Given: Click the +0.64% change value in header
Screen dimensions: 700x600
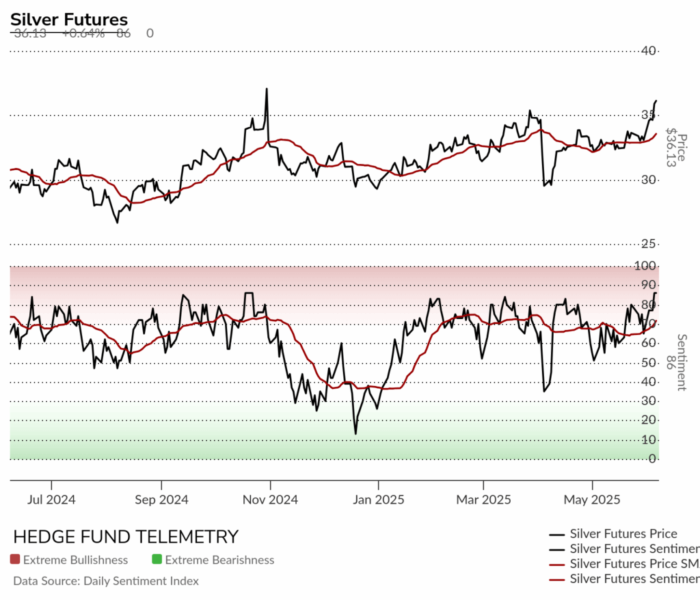Looking at the screenshot, I should point(83,33).
